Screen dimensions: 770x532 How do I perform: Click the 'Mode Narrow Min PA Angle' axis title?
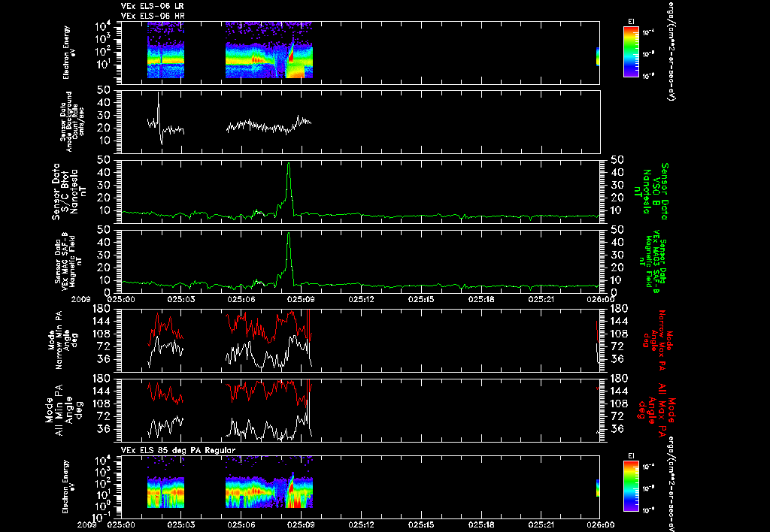coord(62,339)
